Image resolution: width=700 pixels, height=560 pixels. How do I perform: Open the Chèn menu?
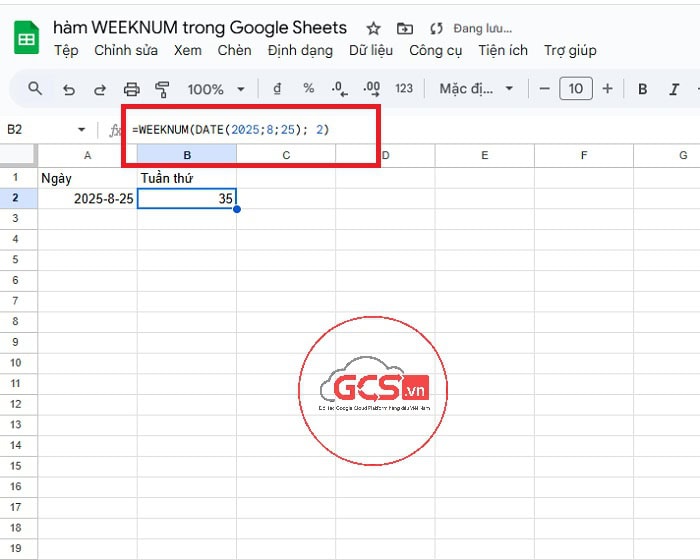point(234,50)
